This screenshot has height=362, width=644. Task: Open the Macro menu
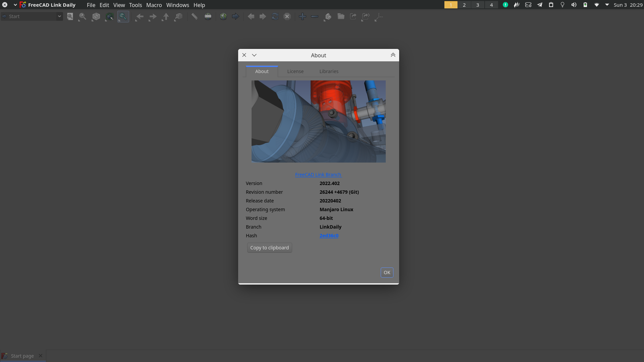[x=154, y=5]
